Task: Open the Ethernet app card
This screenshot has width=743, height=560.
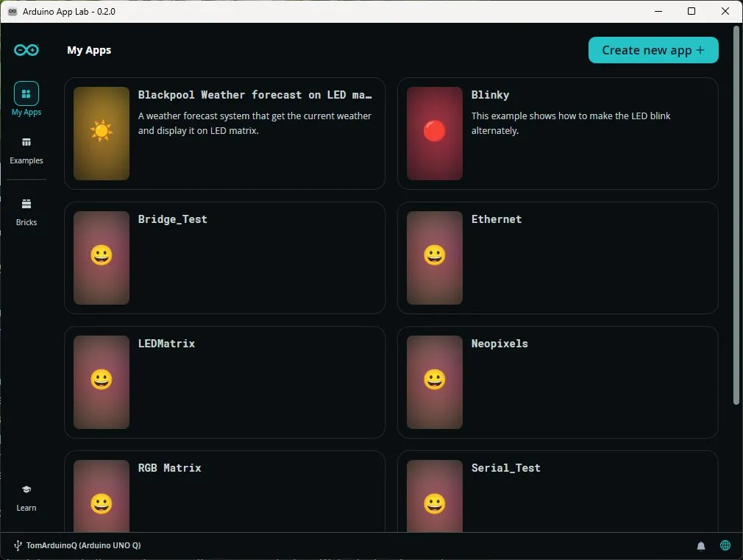Action: coord(558,258)
